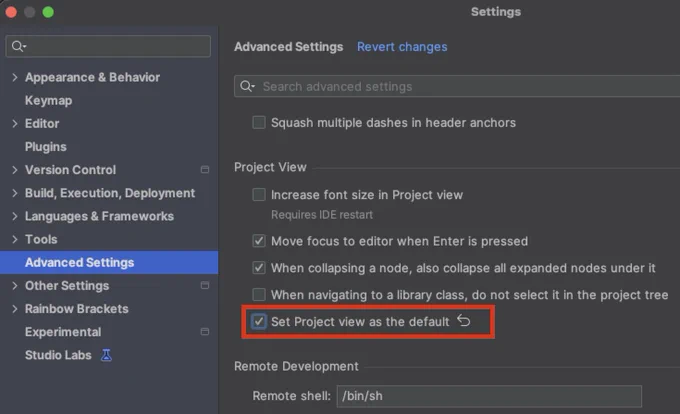
Task: Click the Studio Labs flask icon
Action: coord(106,355)
